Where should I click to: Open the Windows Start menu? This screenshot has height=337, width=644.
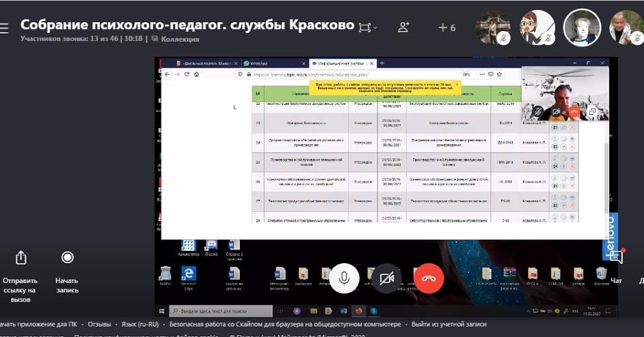click(161, 311)
